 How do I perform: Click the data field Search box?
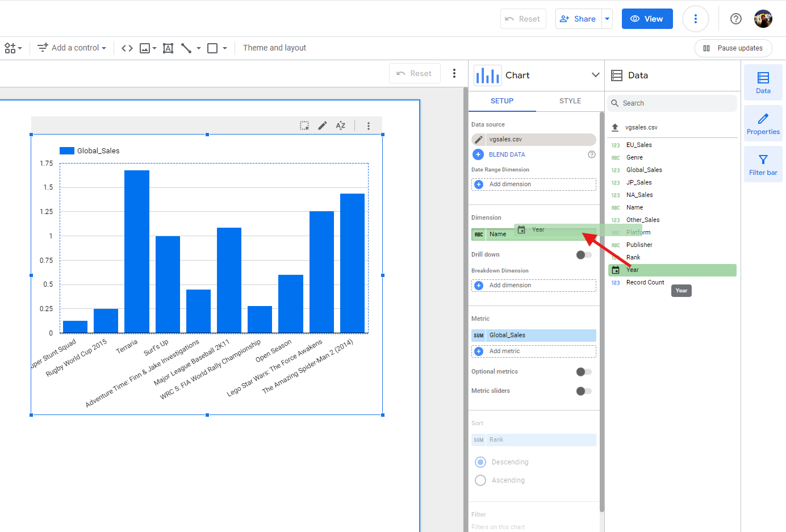pos(672,103)
